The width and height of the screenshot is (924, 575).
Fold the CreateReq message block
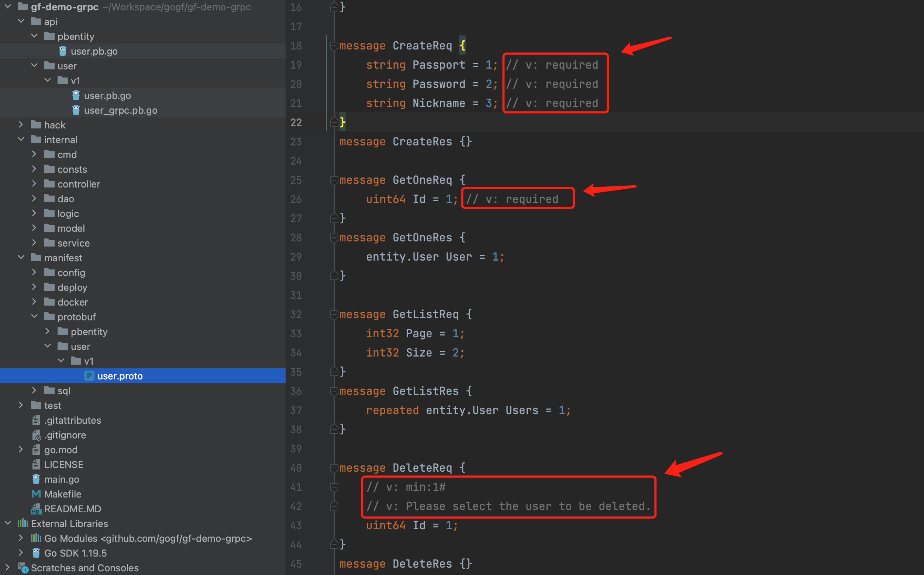334,46
